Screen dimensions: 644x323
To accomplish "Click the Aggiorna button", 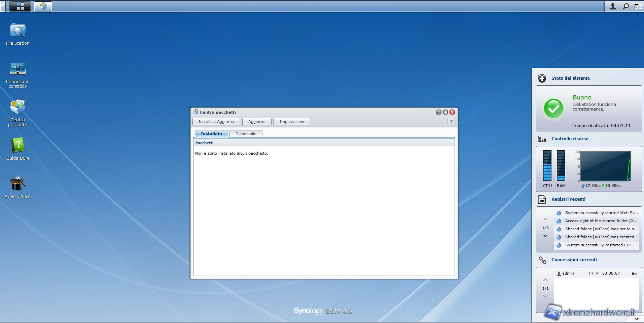I will click(x=257, y=122).
